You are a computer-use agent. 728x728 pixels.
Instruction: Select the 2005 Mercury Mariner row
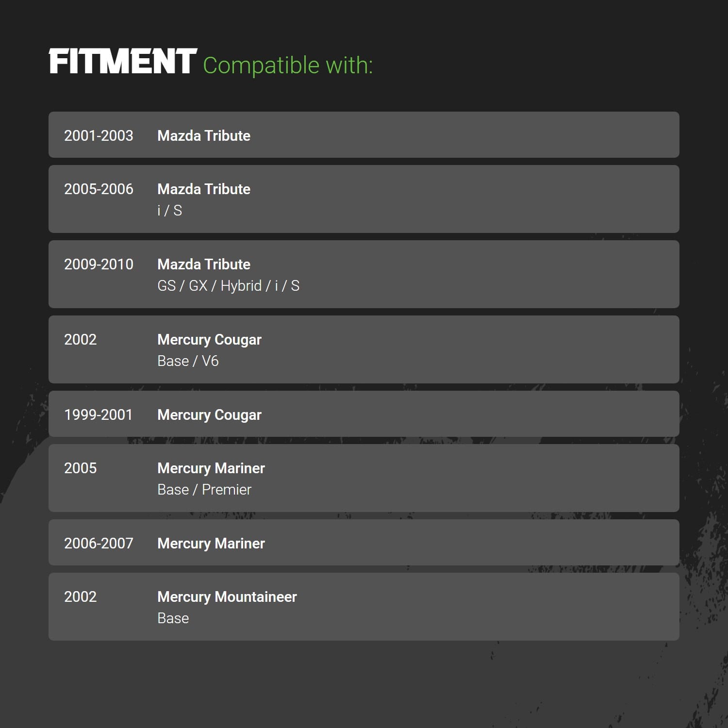click(x=364, y=478)
